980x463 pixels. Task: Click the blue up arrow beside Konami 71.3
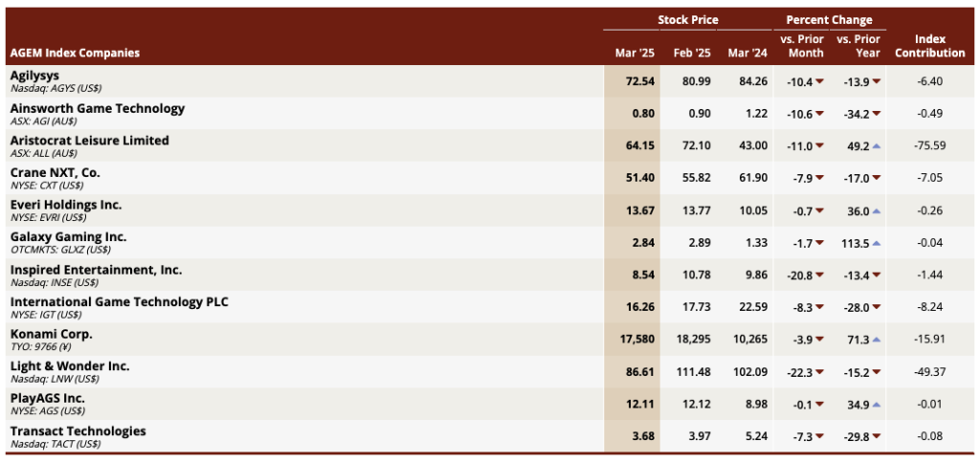click(x=877, y=340)
